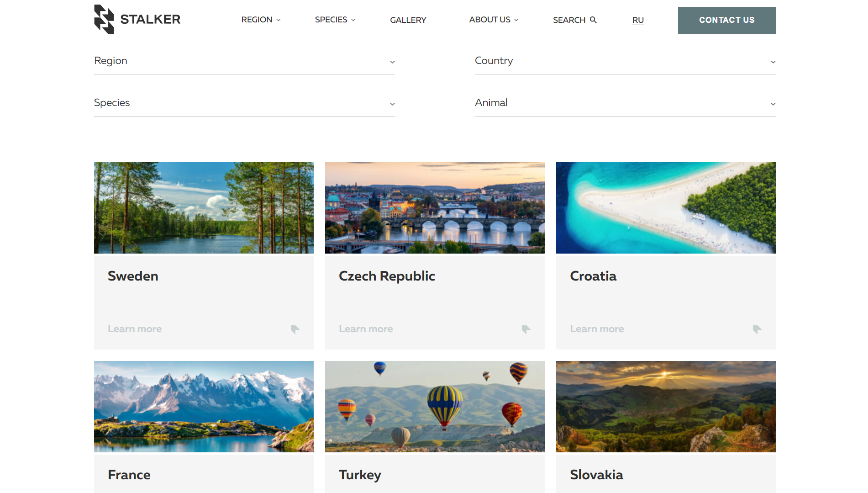Click the Stalker logo icon
The height and width of the screenshot is (493, 868).
coord(104,19)
